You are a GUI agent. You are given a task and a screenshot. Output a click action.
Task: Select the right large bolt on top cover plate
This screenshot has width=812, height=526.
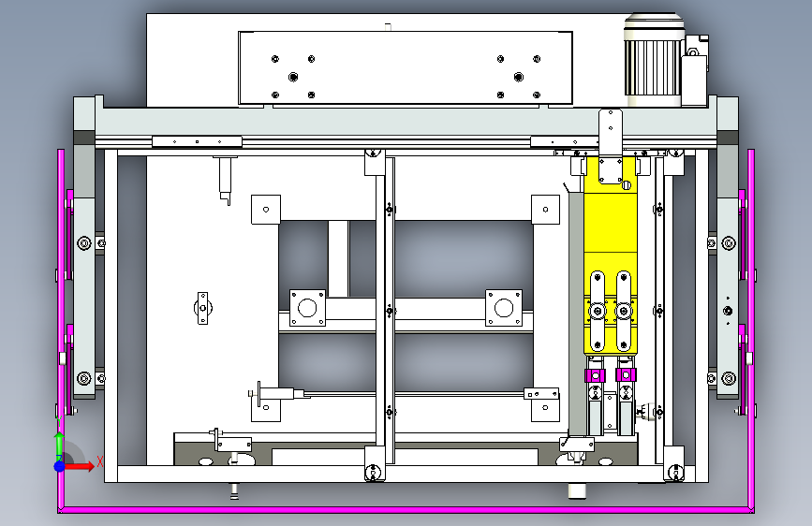click(518, 77)
